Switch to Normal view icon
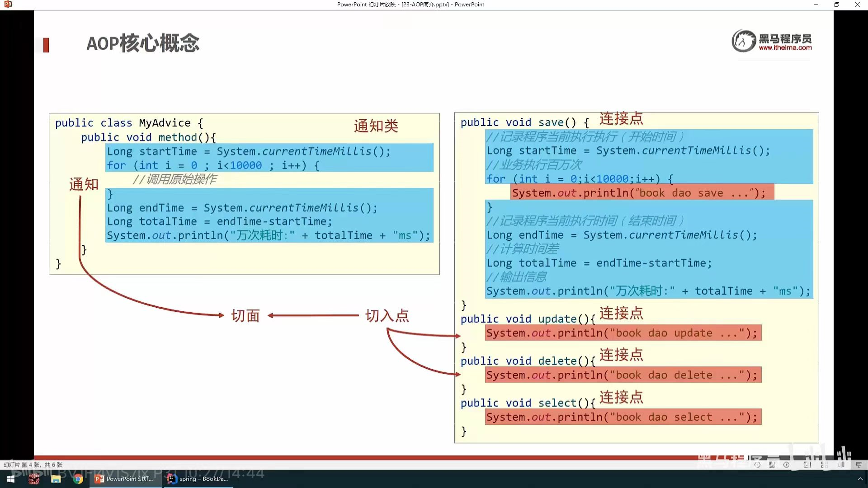Image resolution: width=868 pixels, height=488 pixels. [807, 465]
